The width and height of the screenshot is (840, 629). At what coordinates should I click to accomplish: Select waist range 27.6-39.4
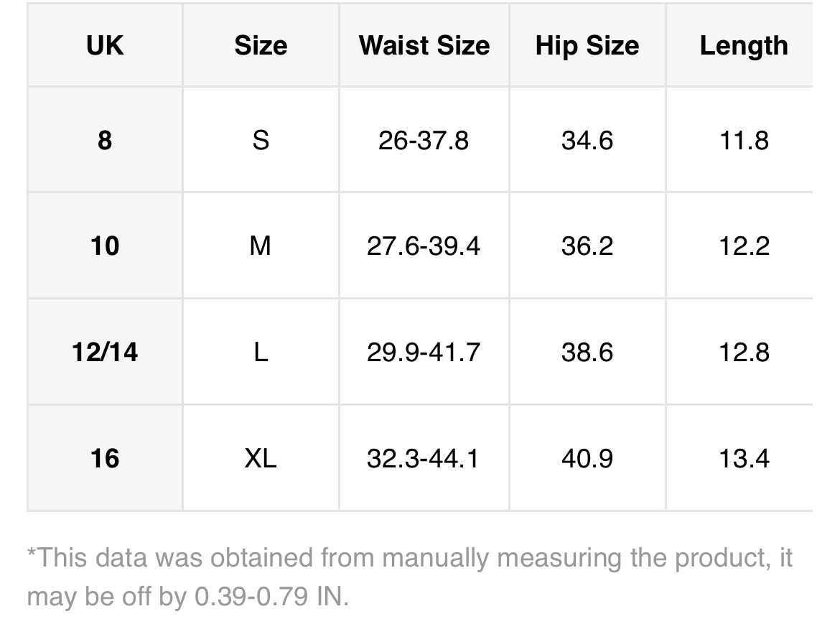point(424,246)
